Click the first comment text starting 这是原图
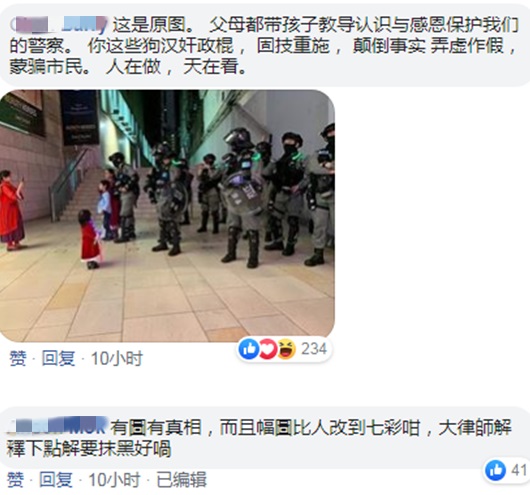Screen dimensions: 530x495 [264, 45]
